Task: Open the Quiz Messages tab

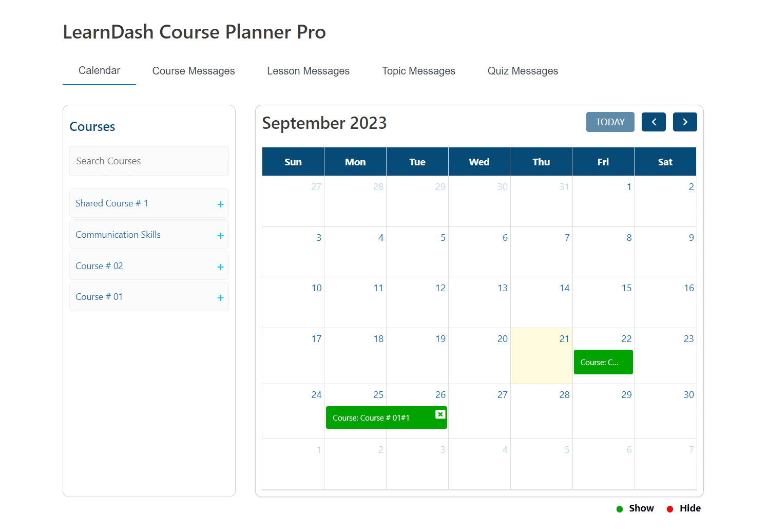Action: coord(523,71)
